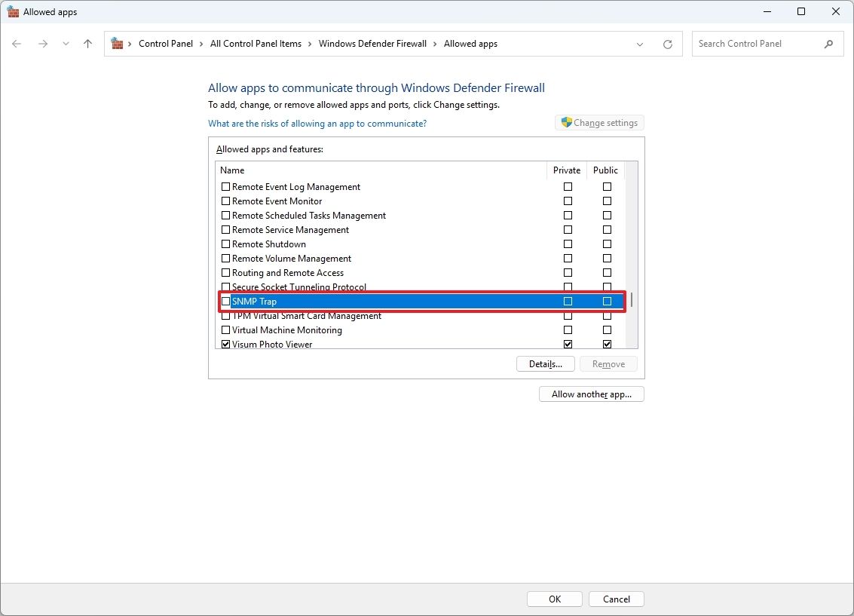Enable the SNMP Trap app checkbox
Screen dimensions: 854x616
click(x=225, y=301)
